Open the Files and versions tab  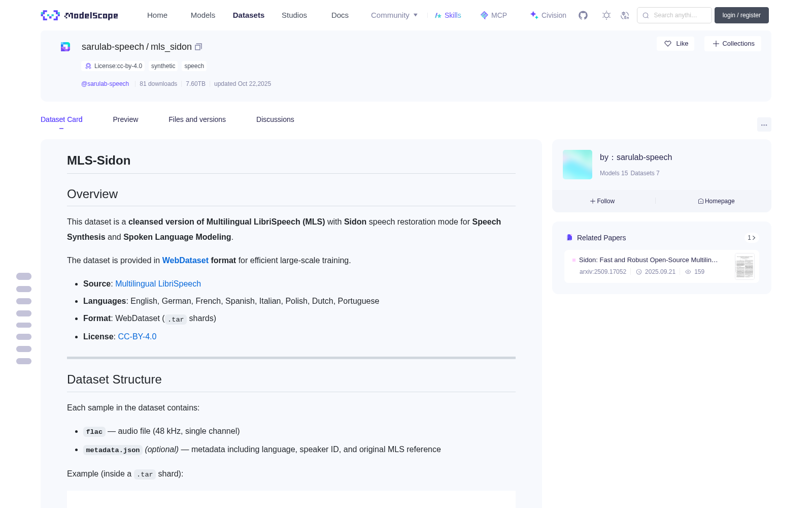pyautogui.click(x=197, y=119)
